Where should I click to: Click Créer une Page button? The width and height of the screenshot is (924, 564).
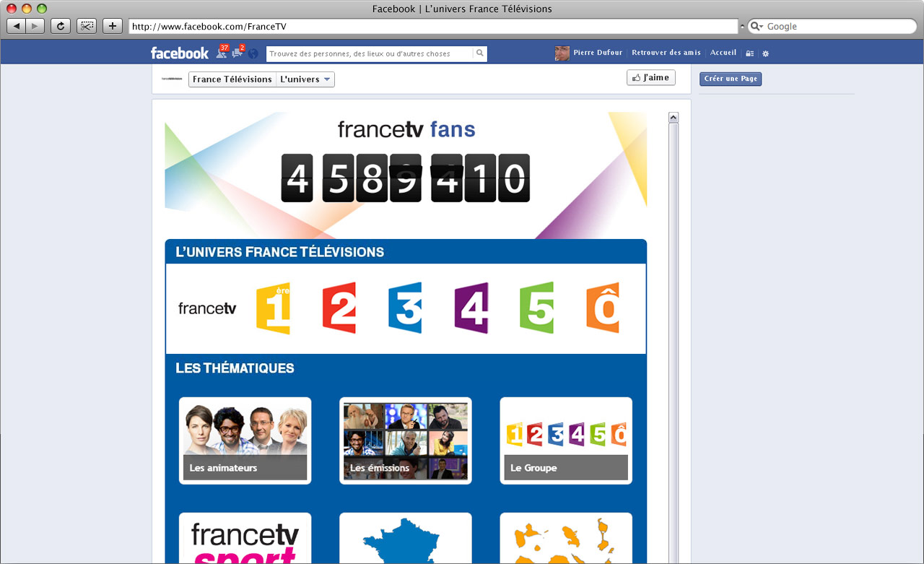[731, 79]
